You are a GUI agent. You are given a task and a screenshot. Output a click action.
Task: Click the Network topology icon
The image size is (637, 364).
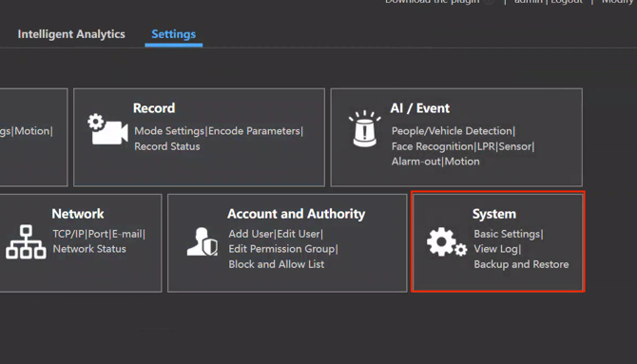26,241
